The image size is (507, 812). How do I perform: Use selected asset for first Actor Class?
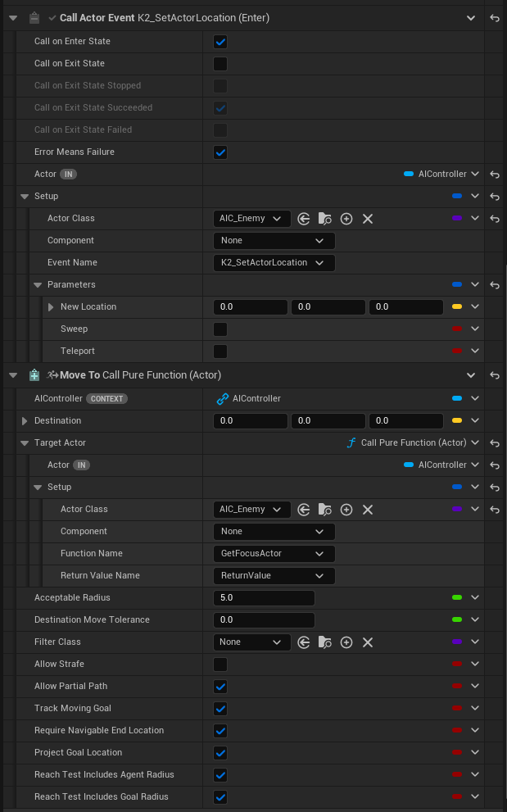point(304,219)
